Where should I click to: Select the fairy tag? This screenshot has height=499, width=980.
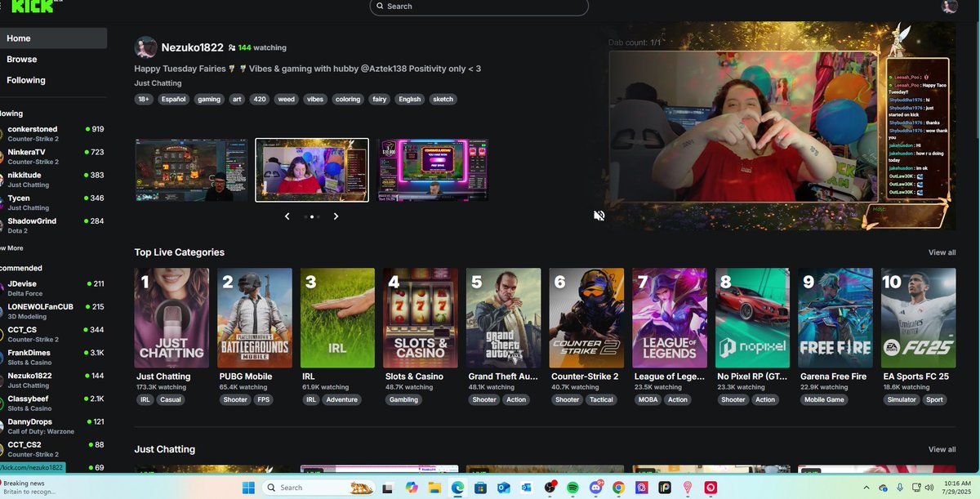coord(379,99)
